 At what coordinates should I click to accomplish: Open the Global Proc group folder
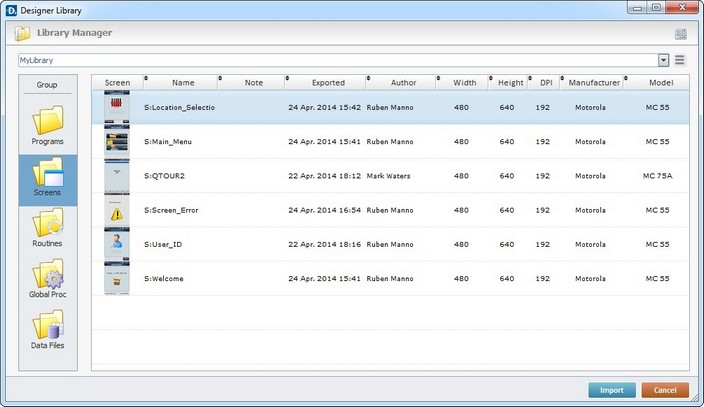(48, 279)
